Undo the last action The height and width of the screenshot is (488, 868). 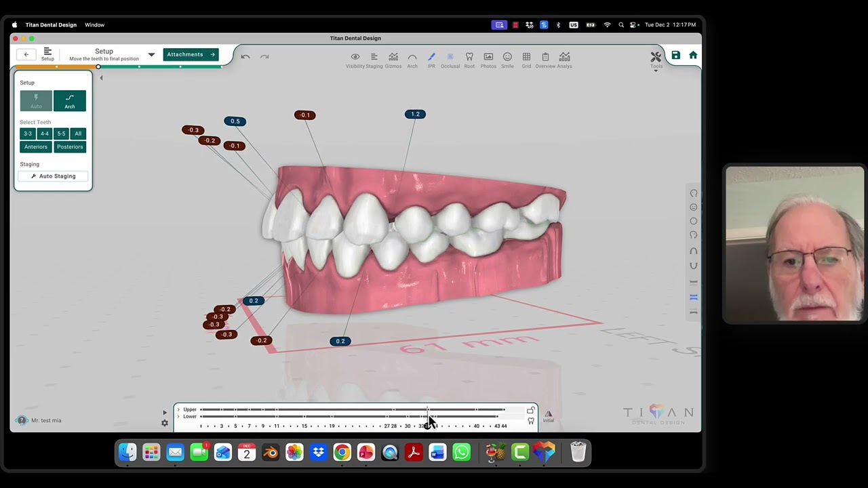click(245, 56)
